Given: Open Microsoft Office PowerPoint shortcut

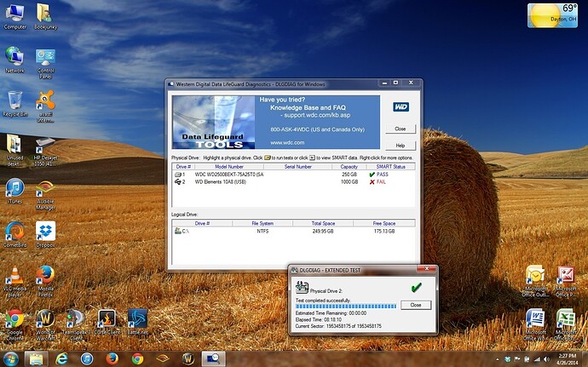Looking at the screenshot, I should 566,282.
